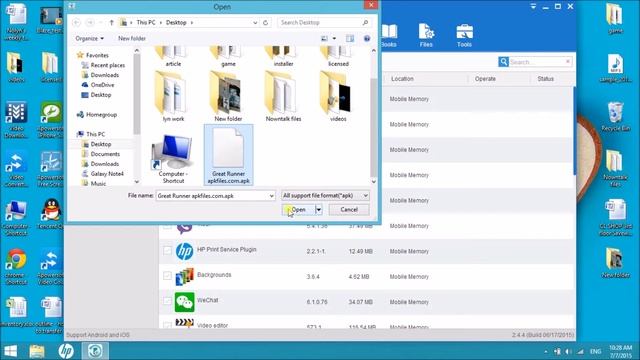The image size is (640, 360).
Task: Open the Windows Start button
Action: 10,351
